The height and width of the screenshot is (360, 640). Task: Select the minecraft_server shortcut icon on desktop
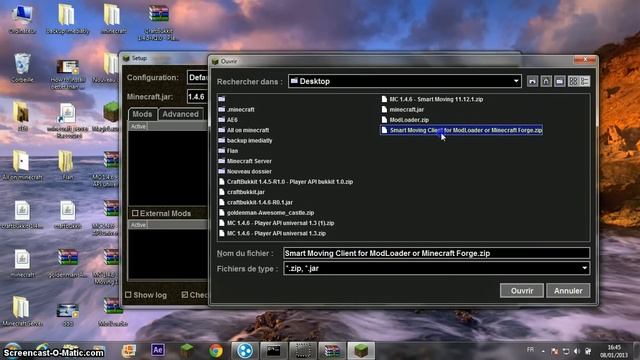tap(68, 120)
